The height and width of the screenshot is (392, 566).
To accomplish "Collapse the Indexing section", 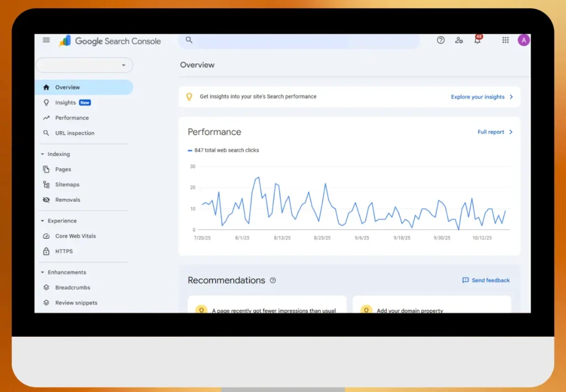I will (43, 154).
